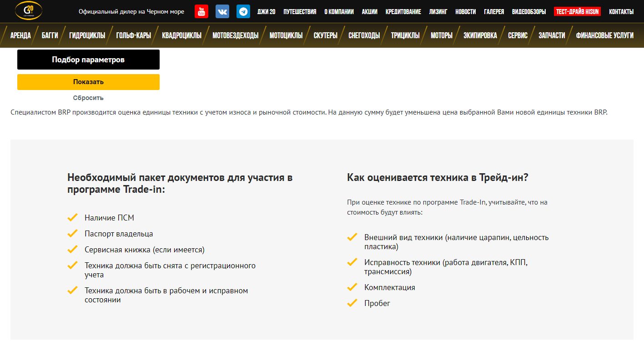Click the Как оценивается техника в Трейд-ин heading
This screenshot has width=644, height=346.
coord(438,177)
